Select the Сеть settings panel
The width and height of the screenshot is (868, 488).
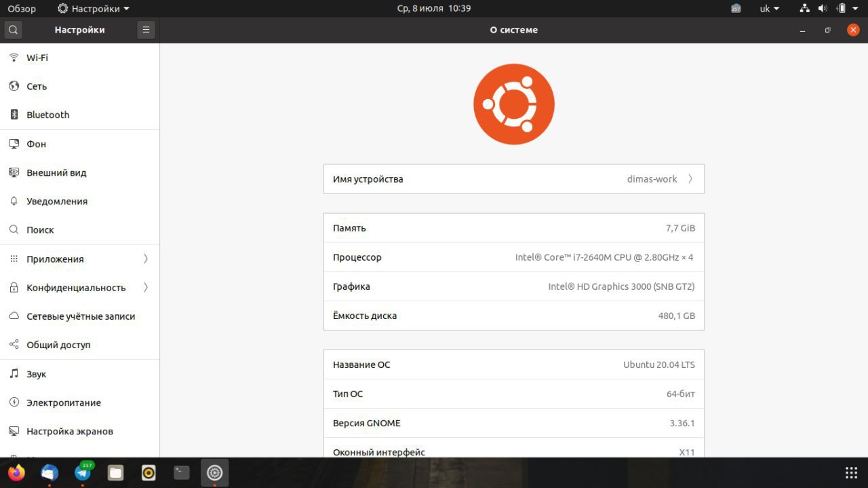(80, 86)
